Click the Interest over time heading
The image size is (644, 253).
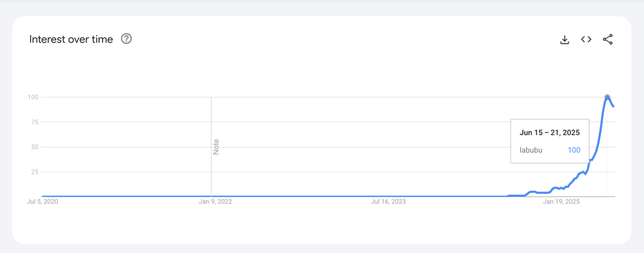tap(71, 39)
